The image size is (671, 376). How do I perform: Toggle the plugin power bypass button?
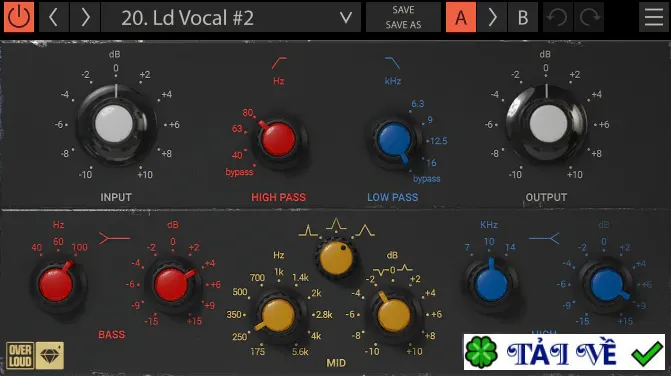point(19,17)
